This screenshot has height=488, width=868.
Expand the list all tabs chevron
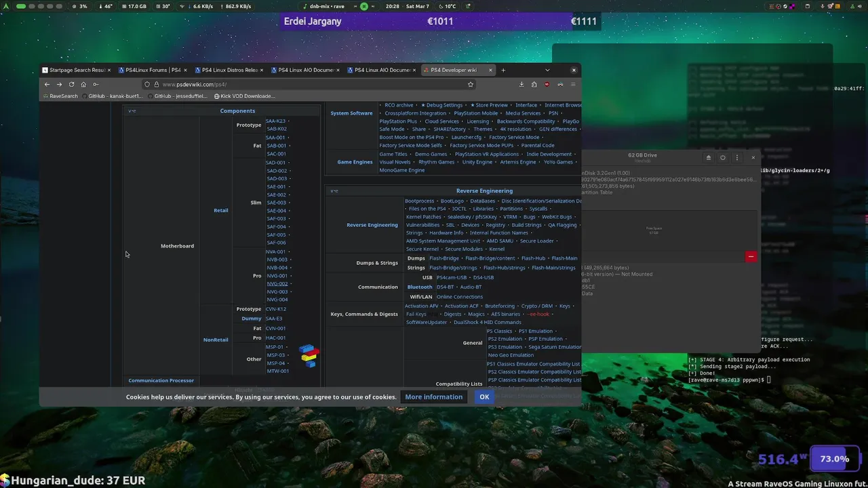(x=547, y=70)
